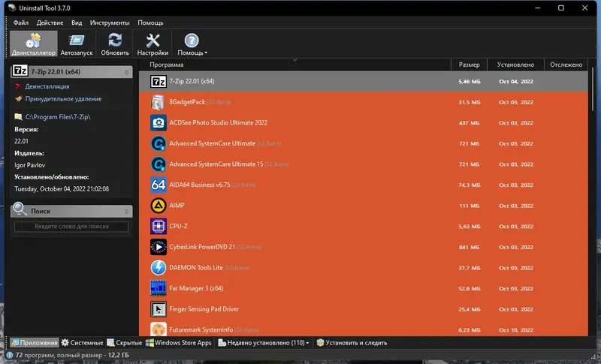Click the CyberLink PowerDVD 21 icon
This screenshot has height=364, width=601.
coord(159,247)
